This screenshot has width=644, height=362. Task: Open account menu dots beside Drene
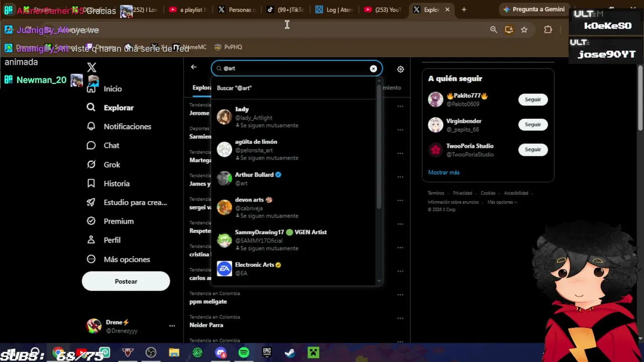pyautogui.click(x=172, y=326)
